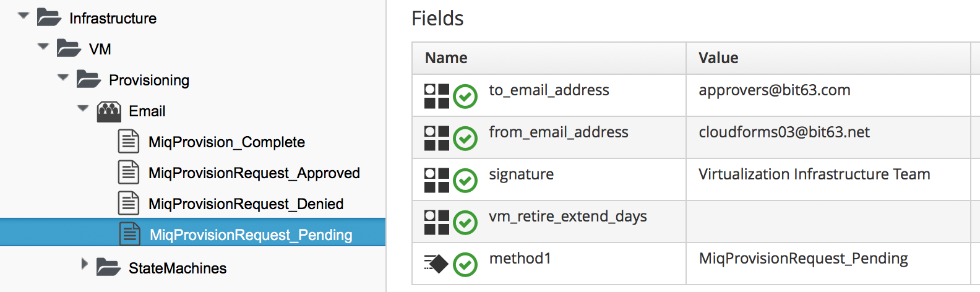Viewport: 980px width, 292px height.
Task: Click the Name column header
Action: point(446,58)
